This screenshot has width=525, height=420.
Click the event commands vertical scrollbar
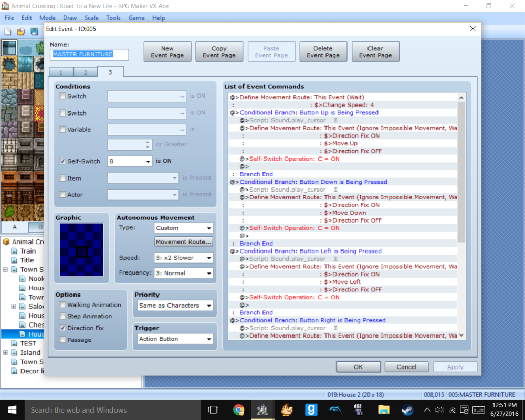coord(461,172)
